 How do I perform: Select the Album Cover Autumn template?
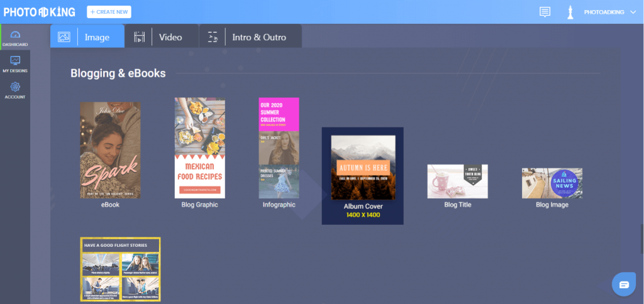[x=363, y=167]
